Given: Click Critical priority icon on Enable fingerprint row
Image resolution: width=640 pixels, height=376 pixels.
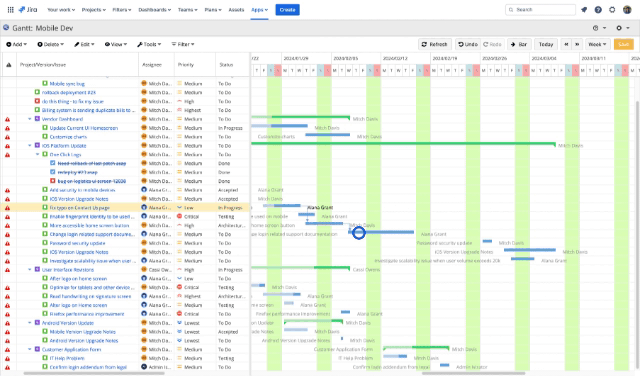Looking at the screenshot, I should pyautogui.click(x=179, y=216).
